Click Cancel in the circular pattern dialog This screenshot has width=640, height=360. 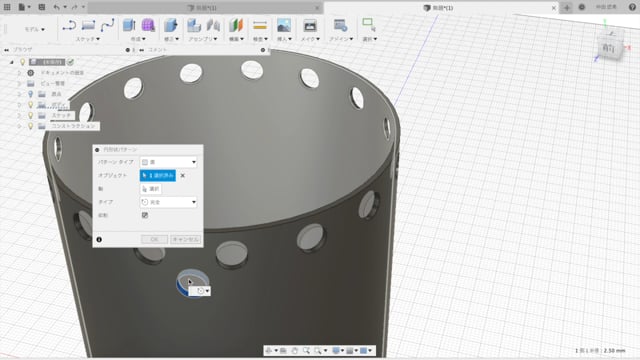click(185, 240)
